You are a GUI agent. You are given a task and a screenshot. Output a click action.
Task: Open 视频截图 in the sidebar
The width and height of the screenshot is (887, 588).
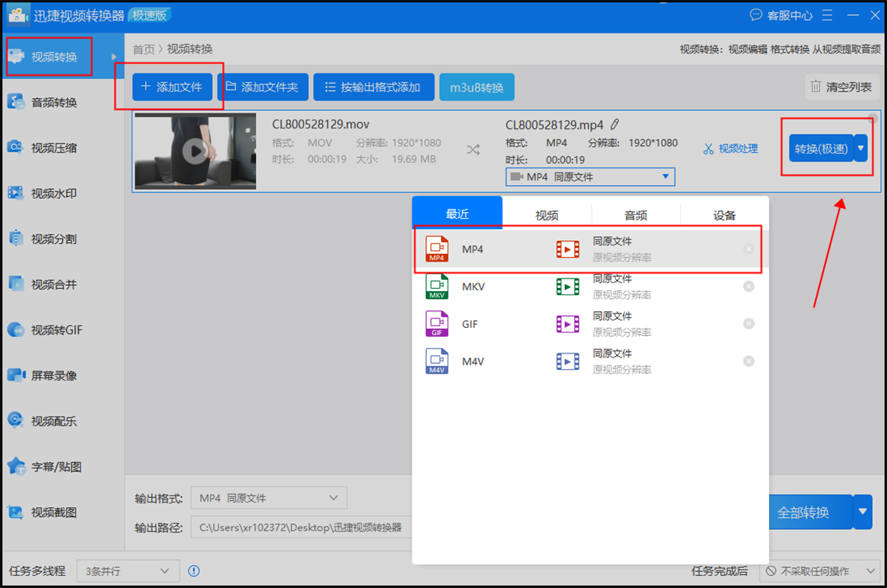pos(62,513)
